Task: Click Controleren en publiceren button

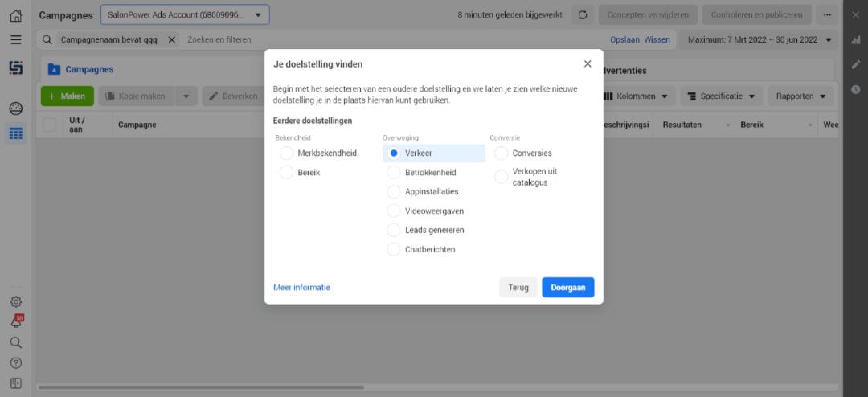Action: pyautogui.click(x=757, y=15)
